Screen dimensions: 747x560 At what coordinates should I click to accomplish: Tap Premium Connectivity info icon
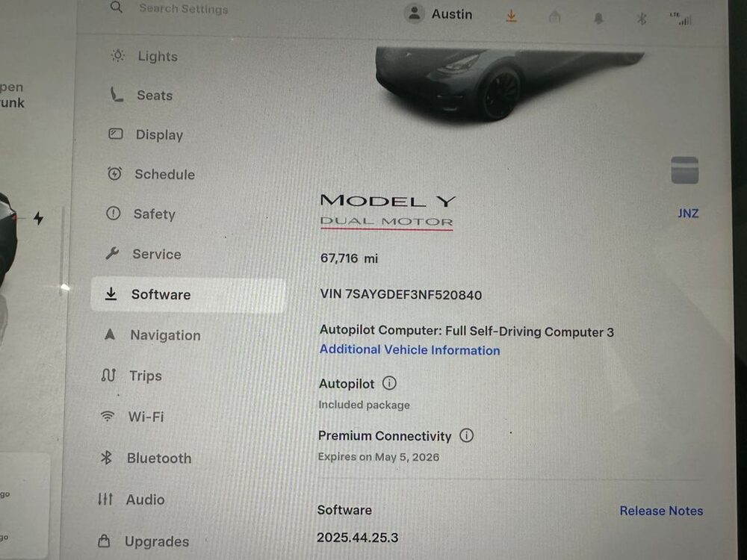click(466, 435)
